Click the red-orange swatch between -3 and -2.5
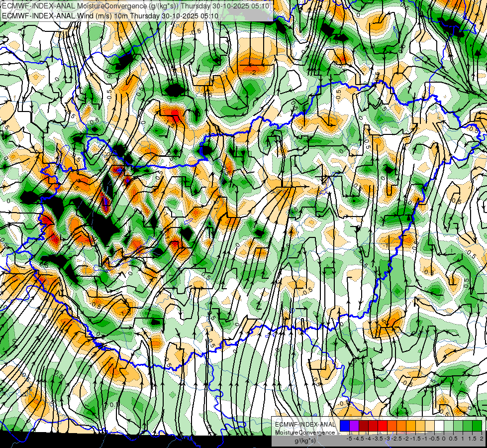The height and width of the screenshot is (448, 487). pos(392,426)
